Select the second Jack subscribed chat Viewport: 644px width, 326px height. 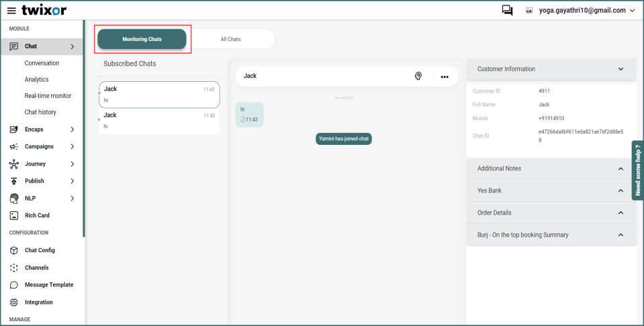(x=159, y=121)
